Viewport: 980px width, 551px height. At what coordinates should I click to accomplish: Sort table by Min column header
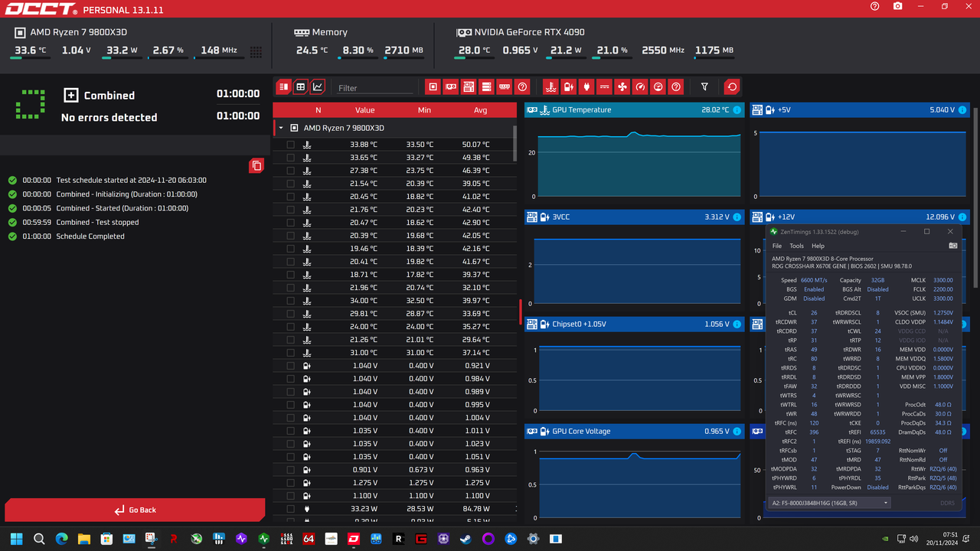click(424, 110)
